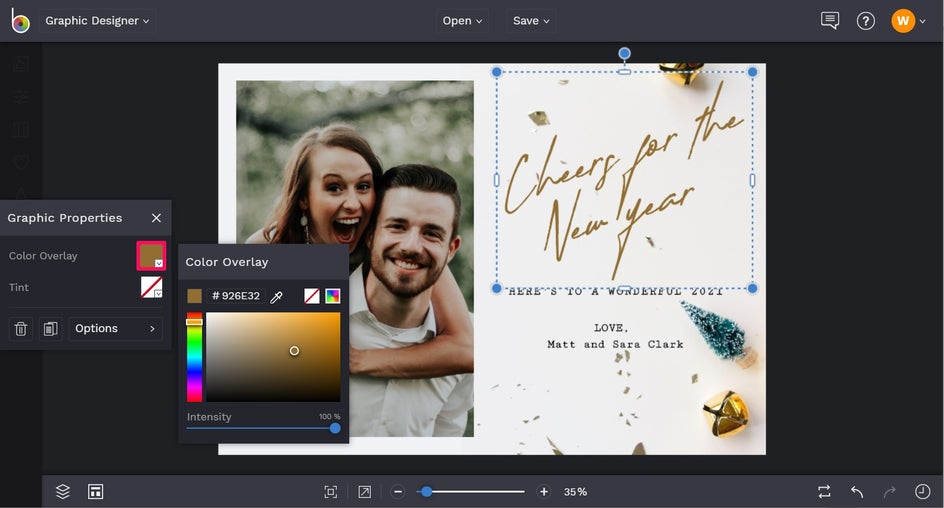Open the color palette swatches icon
The width and height of the screenshot is (944, 508).
coord(332,296)
